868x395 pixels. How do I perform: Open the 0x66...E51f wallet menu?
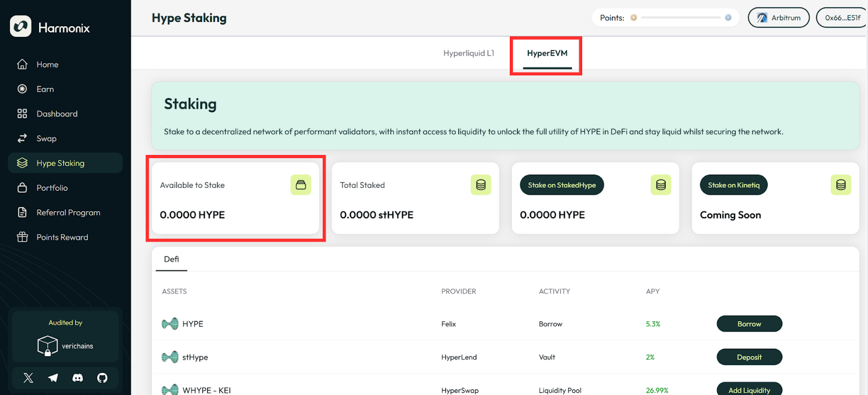click(842, 18)
